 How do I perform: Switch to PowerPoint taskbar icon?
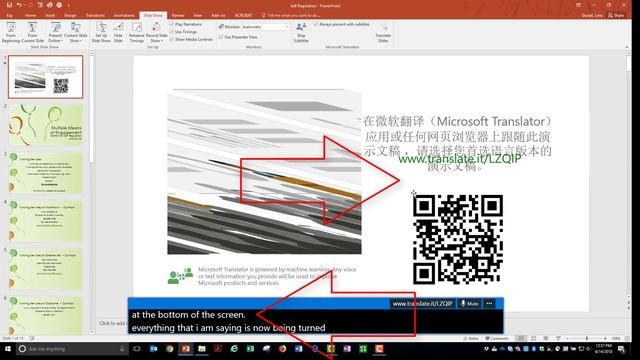tap(186, 349)
